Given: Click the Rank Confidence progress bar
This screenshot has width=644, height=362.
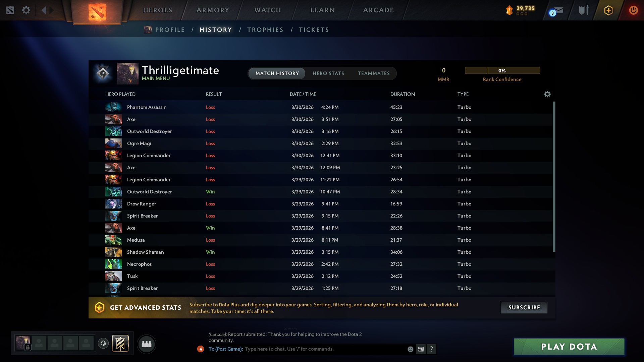Looking at the screenshot, I should point(502,70).
